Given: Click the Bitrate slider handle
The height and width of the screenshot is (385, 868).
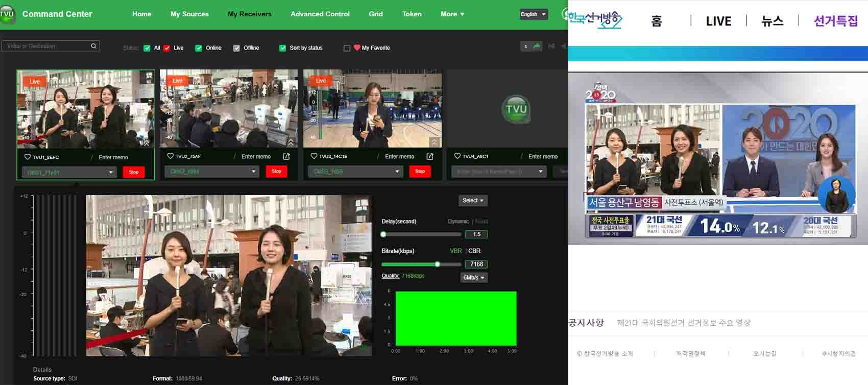Looking at the screenshot, I should pyautogui.click(x=437, y=264).
